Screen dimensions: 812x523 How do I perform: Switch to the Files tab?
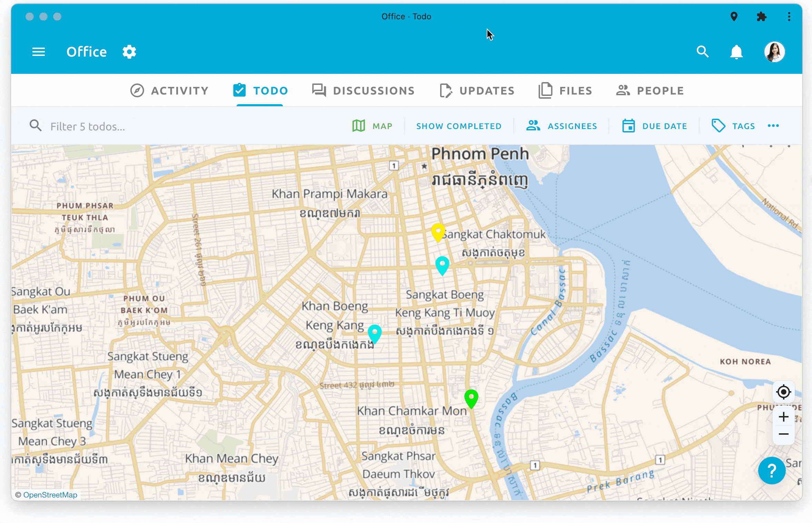point(565,90)
